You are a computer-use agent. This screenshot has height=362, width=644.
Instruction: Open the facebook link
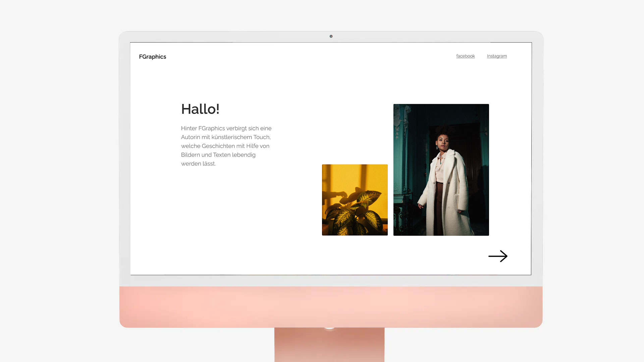(x=466, y=56)
